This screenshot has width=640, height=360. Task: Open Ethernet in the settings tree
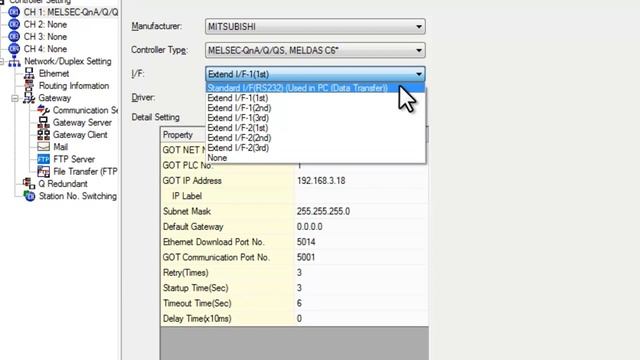point(54,73)
